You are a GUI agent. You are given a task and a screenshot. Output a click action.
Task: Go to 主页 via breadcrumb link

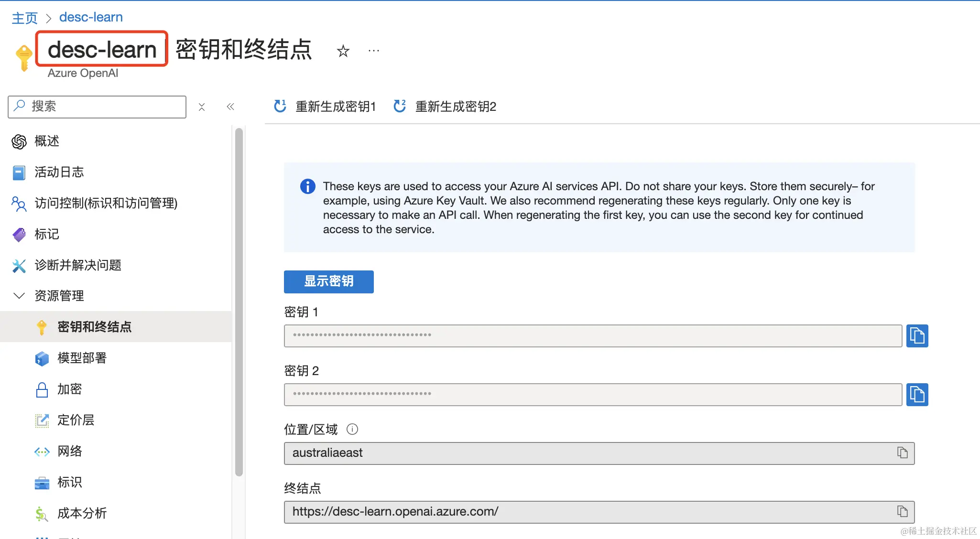[x=24, y=18]
